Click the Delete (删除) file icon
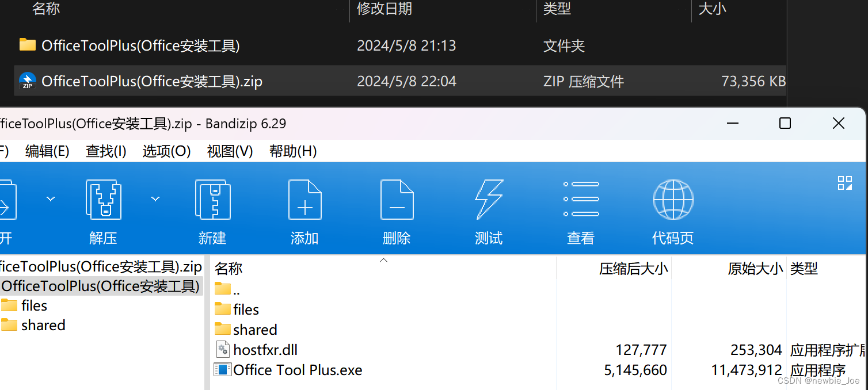 [x=397, y=199]
